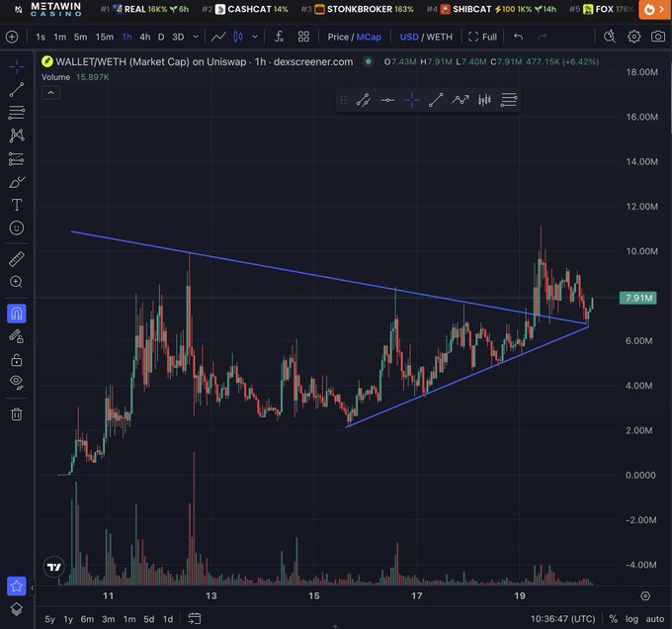
Task: Select the bars pattern tool in floating toolbar
Action: coord(484,100)
